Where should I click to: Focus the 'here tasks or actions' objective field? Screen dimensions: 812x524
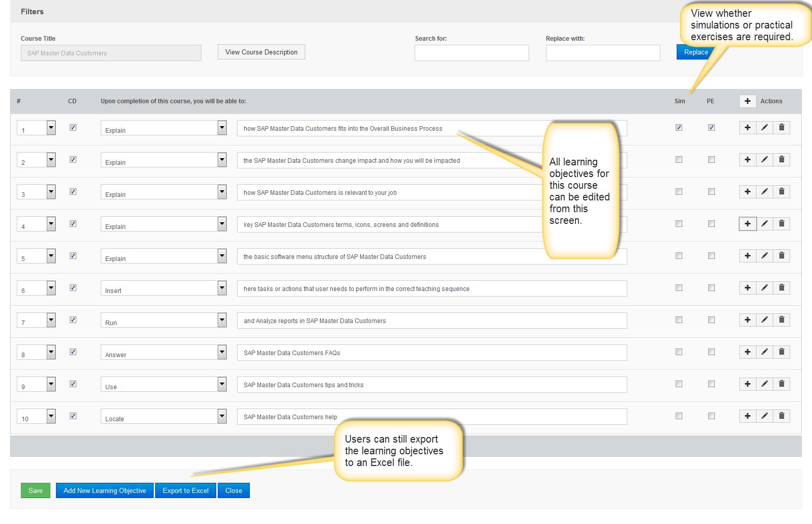432,288
